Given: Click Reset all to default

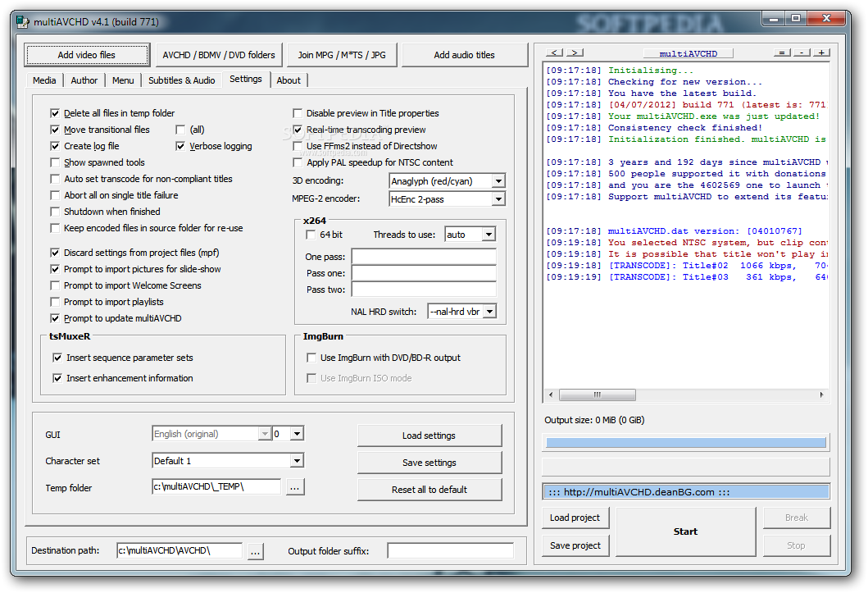Looking at the screenshot, I should coord(429,490).
